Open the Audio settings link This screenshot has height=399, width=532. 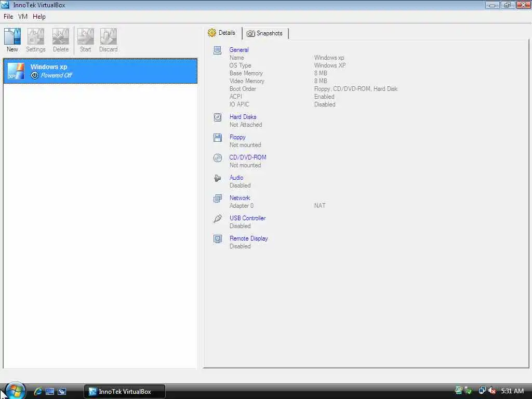point(236,178)
